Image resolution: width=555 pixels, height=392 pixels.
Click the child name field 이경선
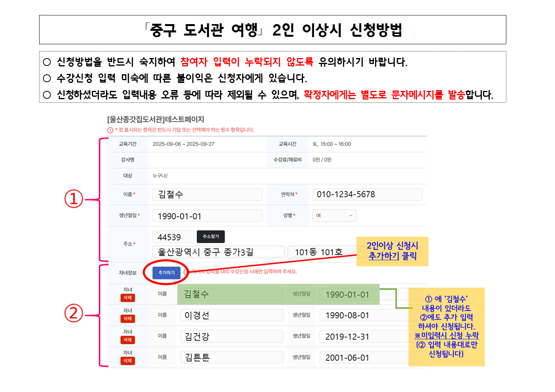(x=232, y=315)
